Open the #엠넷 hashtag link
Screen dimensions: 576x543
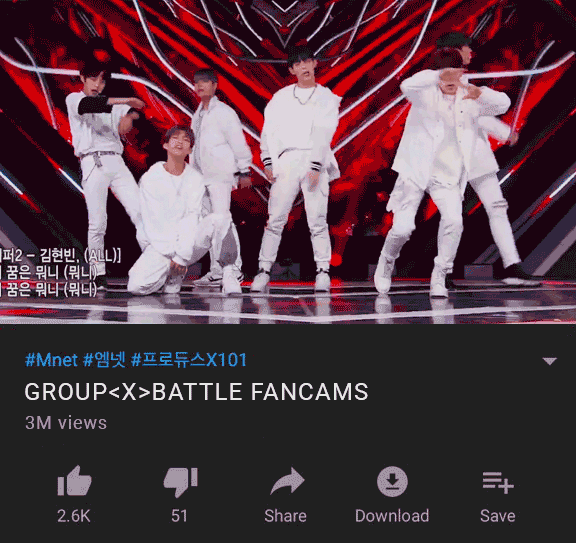click(x=104, y=360)
